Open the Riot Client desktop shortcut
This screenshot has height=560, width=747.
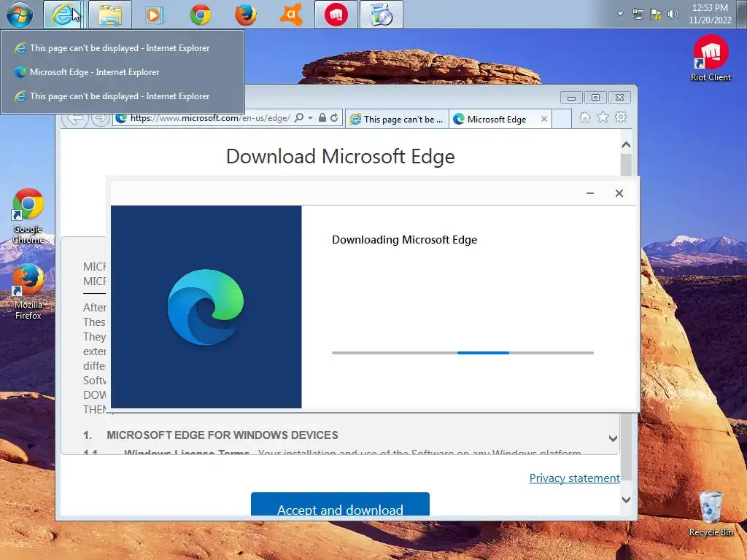[x=711, y=58]
